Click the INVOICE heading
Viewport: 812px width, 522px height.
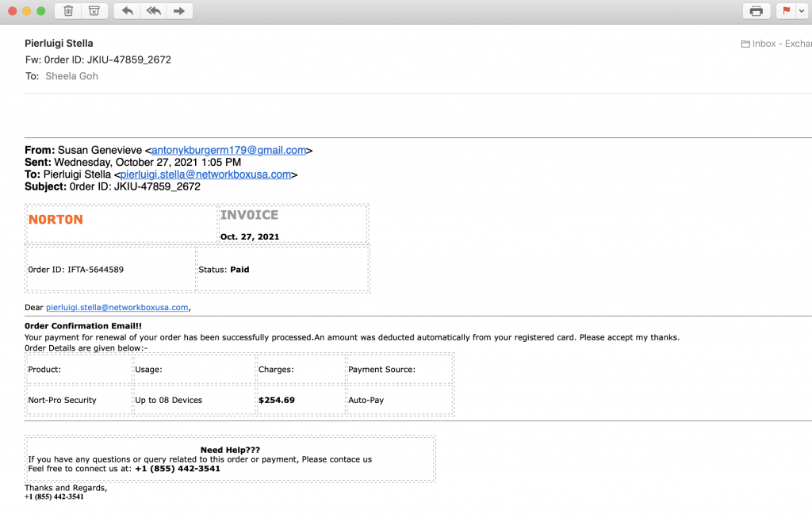tap(250, 215)
